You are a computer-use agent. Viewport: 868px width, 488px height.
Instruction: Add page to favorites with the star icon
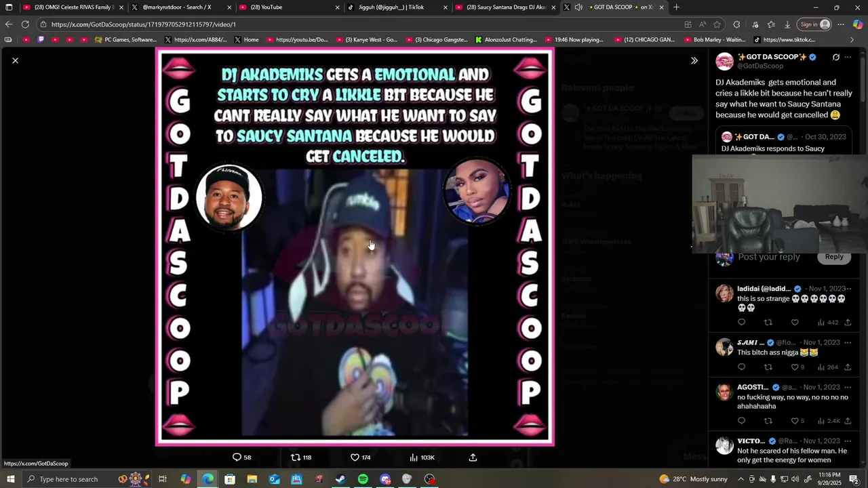coord(717,24)
